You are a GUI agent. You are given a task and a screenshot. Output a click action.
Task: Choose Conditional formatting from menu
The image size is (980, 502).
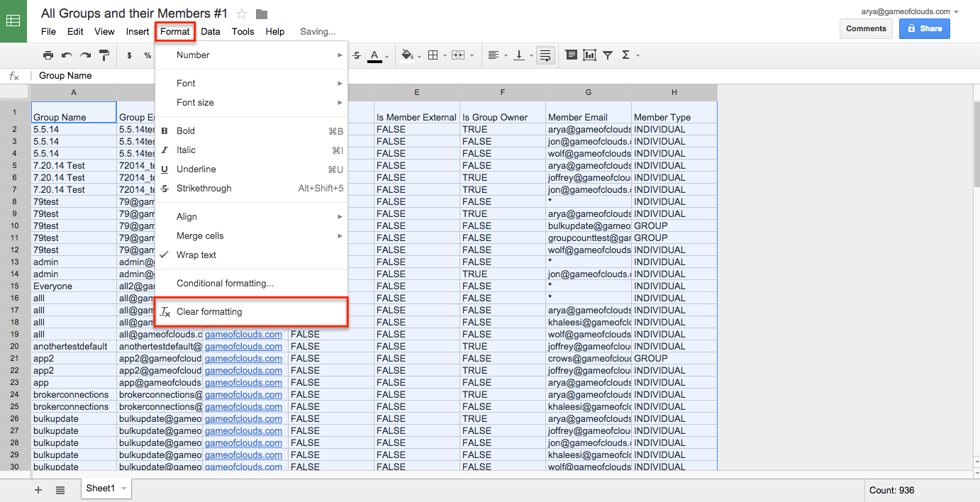(x=251, y=284)
